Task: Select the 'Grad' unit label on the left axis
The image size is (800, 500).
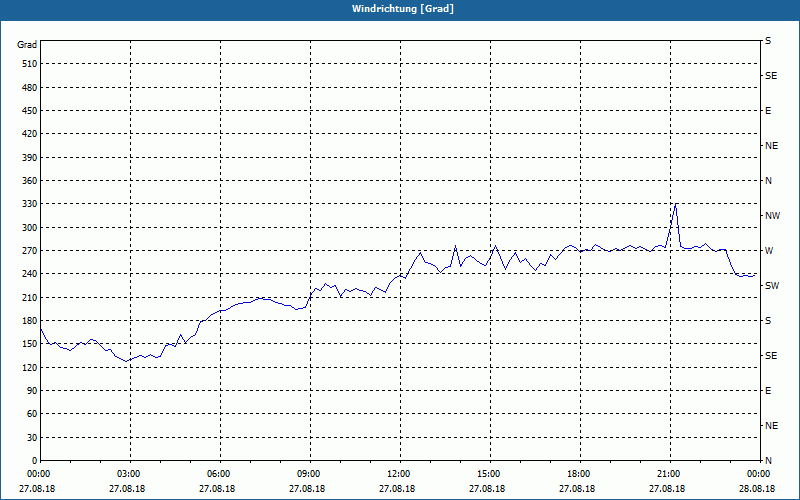Action: click(27, 45)
